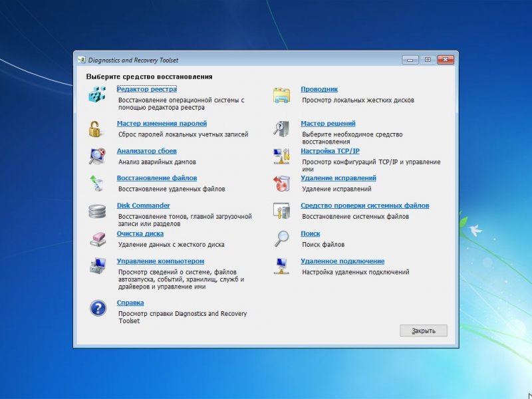532x399 pixels.
Task: Click the TCP/IP config tools icon
Action: pos(281,156)
